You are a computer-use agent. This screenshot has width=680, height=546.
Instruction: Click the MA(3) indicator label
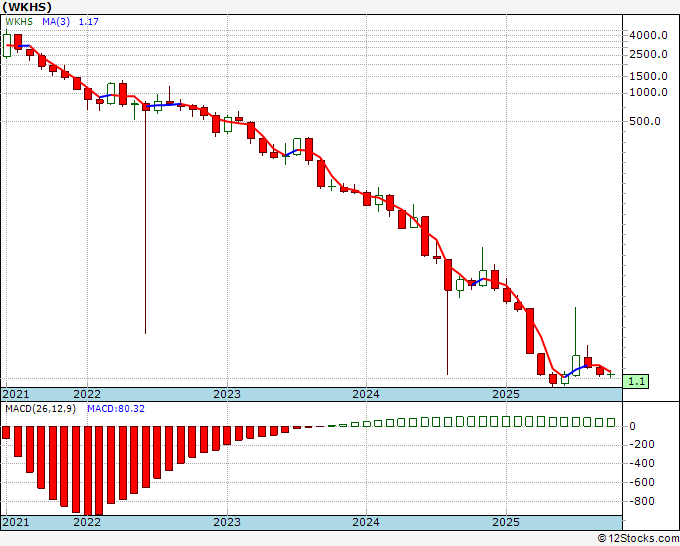pos(56,22)
